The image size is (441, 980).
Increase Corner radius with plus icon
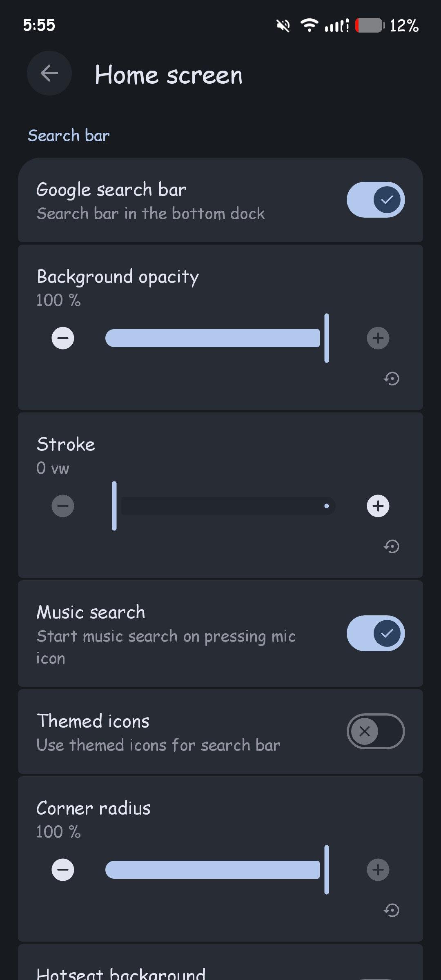point(378,870)
